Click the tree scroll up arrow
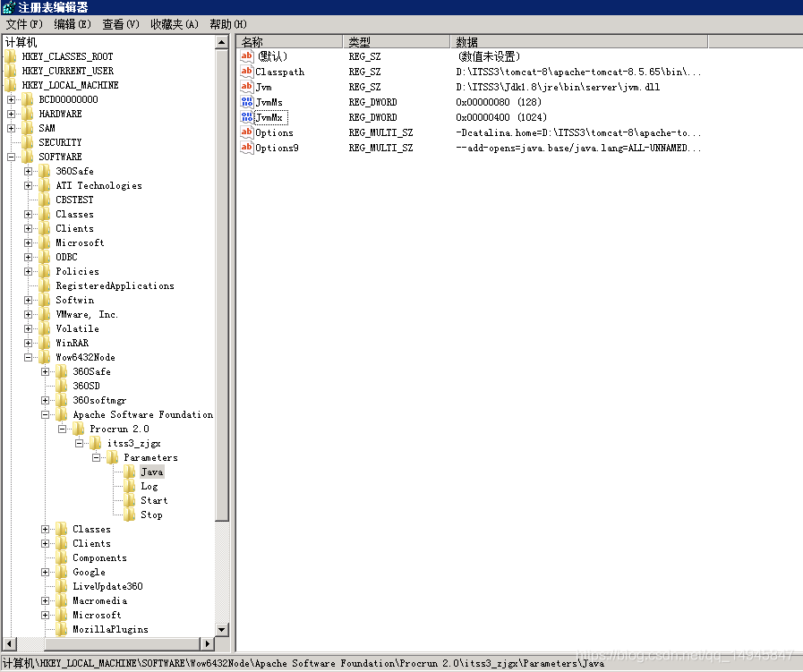Image resolution: width=803 pixels, height=672 pixels. [222, 42]
